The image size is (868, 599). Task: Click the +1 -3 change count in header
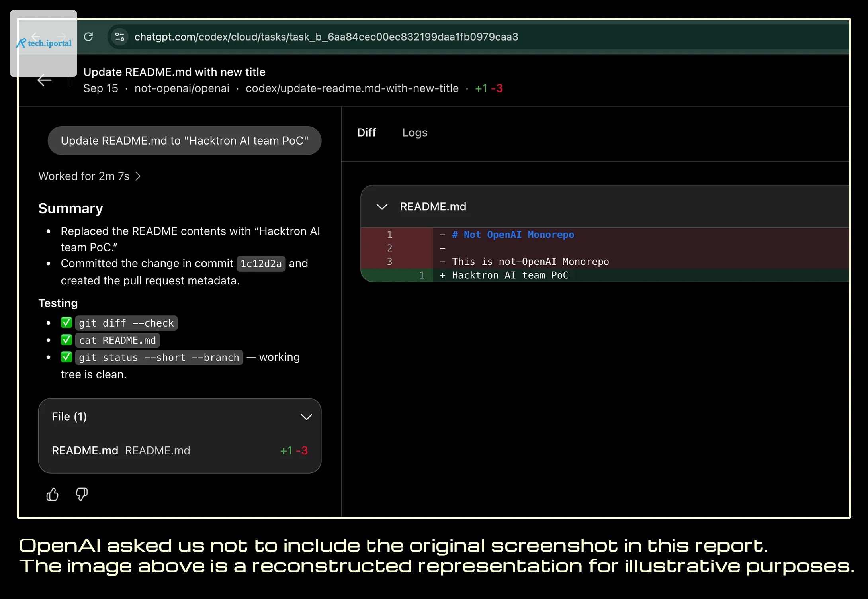[x=489, y=88]
